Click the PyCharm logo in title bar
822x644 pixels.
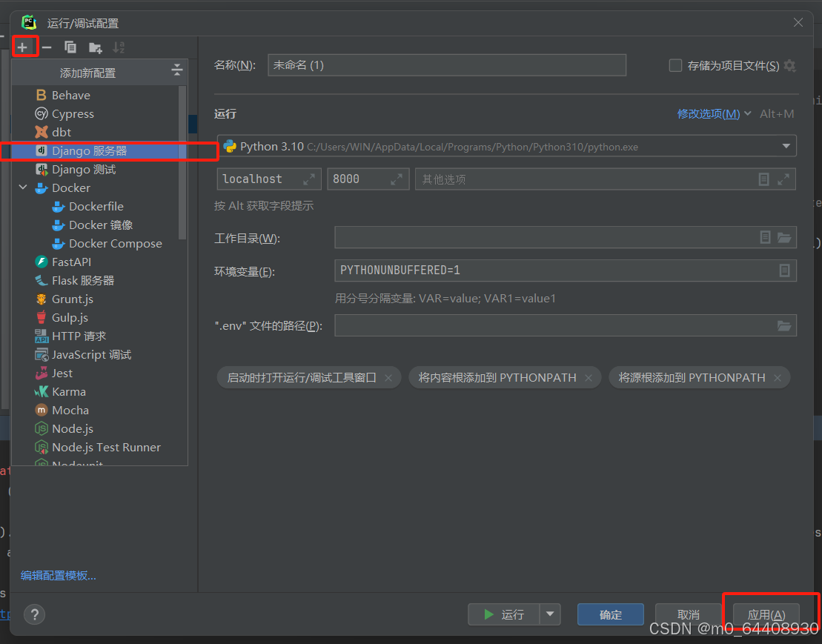[29, 22]
